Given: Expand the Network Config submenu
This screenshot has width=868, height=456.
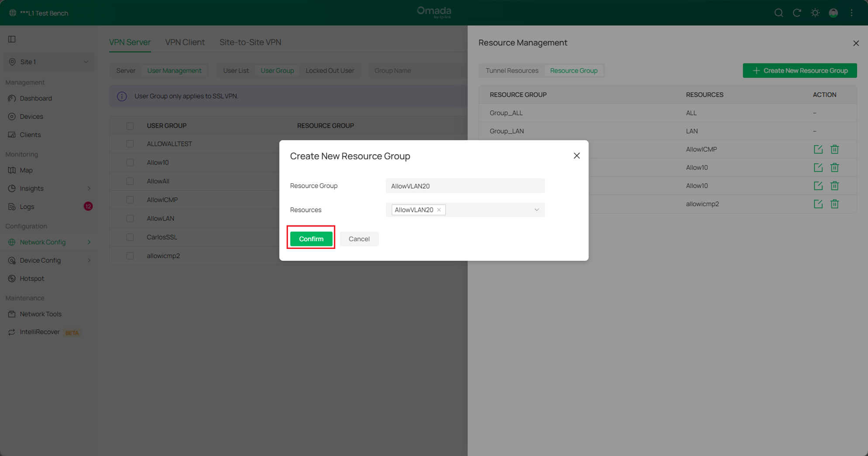Looking at the screenshot, I should tap(89, 242).
